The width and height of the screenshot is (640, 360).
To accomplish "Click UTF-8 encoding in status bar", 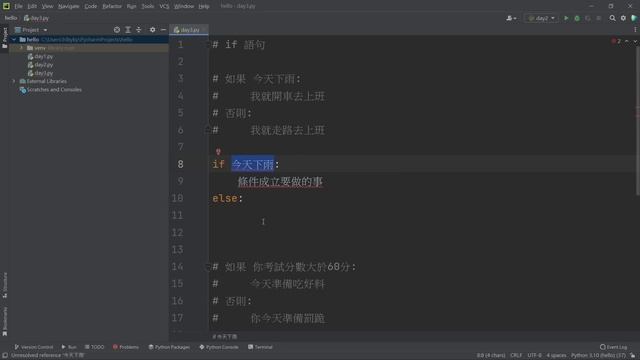I will (x=534, y=356).
